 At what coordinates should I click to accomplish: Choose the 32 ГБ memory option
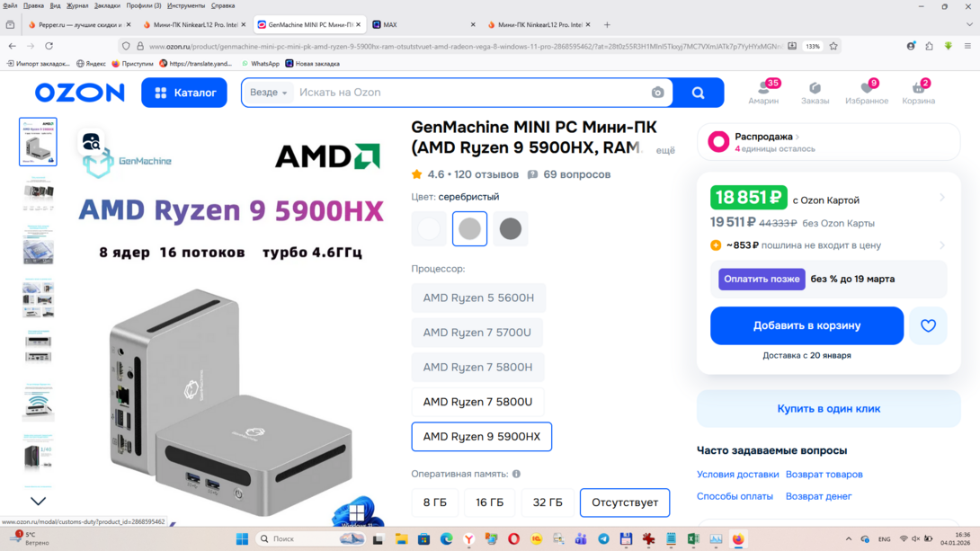(x=548, y=502)
